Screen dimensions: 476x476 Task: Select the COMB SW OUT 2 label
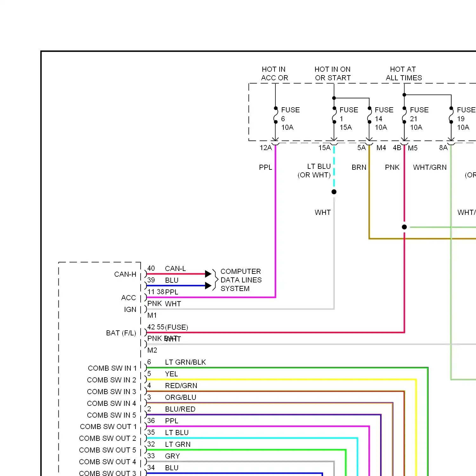pyautogui.click(x=108, y=438)
